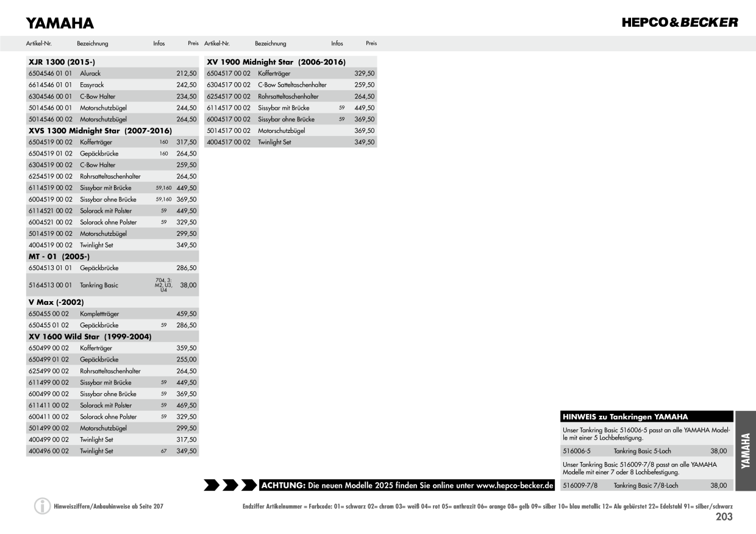Viewport: 756px width, 534px height.
Task: Select article number 650499 00 02
Action: point(49,348)
